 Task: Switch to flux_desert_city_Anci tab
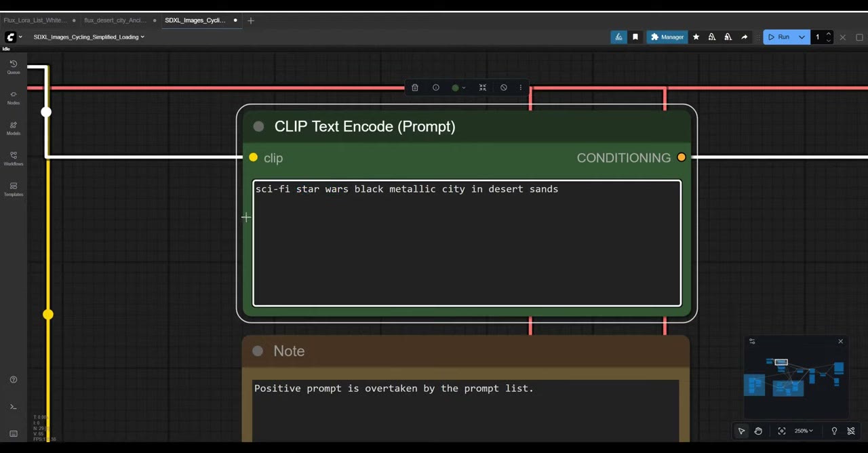point(115,20)
